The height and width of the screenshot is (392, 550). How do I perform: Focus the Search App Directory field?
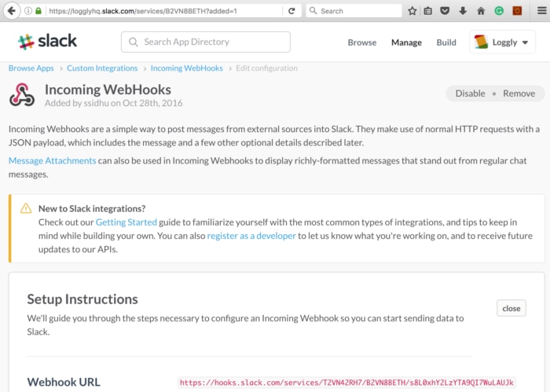pos(206,42)
